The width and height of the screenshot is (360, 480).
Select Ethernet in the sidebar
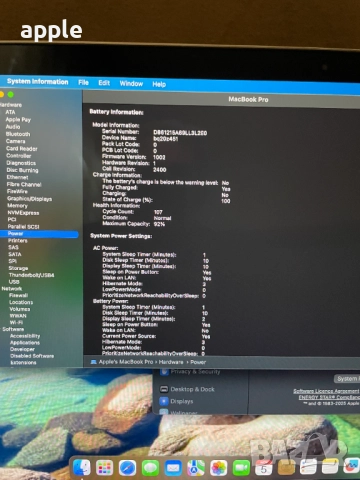tap(17, 177)
